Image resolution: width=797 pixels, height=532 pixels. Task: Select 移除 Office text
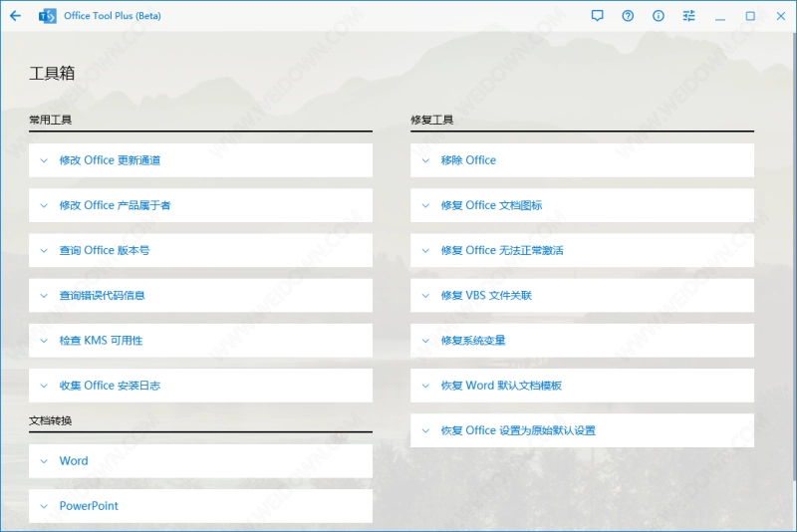(x=468, y=160)
